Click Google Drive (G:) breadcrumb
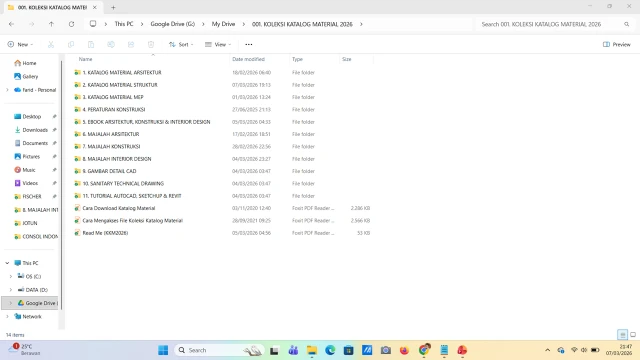Viewport: 640px width, 360px height. tap(173, 24)
